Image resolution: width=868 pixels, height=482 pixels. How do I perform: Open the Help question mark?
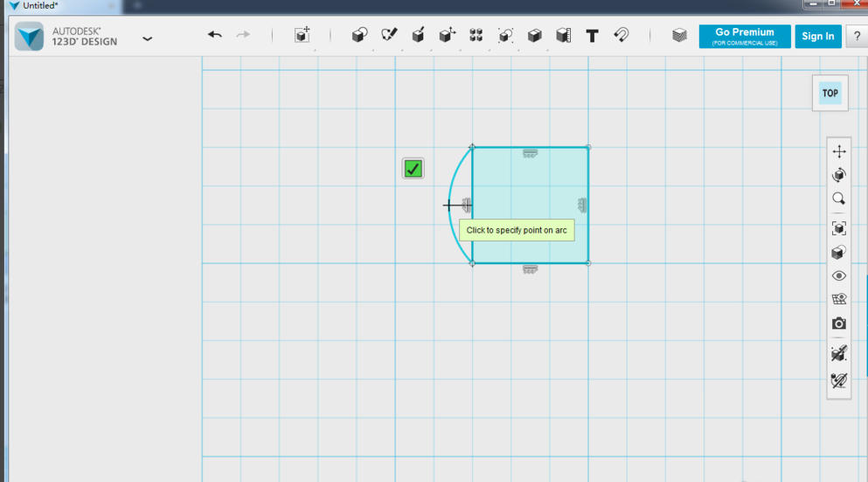pyautogui.click(x=857, y=37)
